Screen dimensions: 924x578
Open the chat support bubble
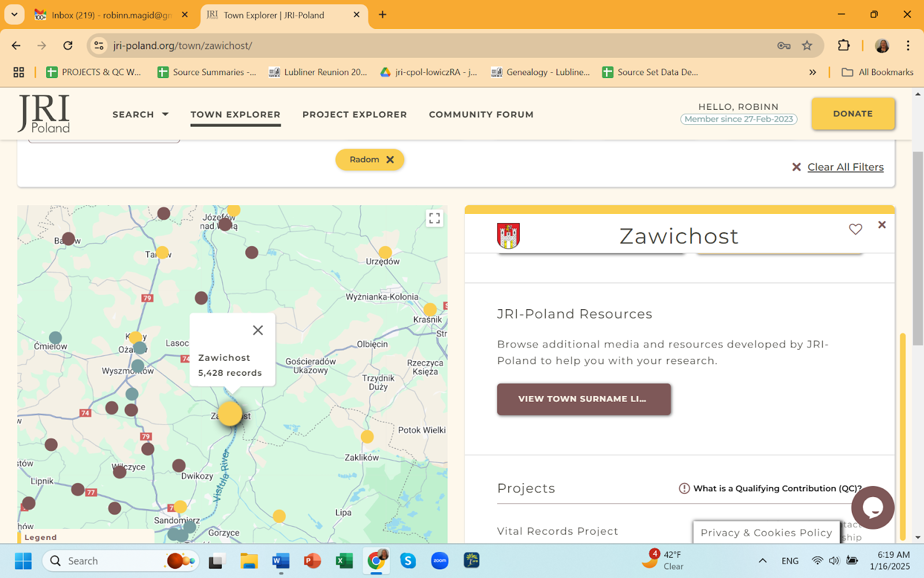(873, 507)
